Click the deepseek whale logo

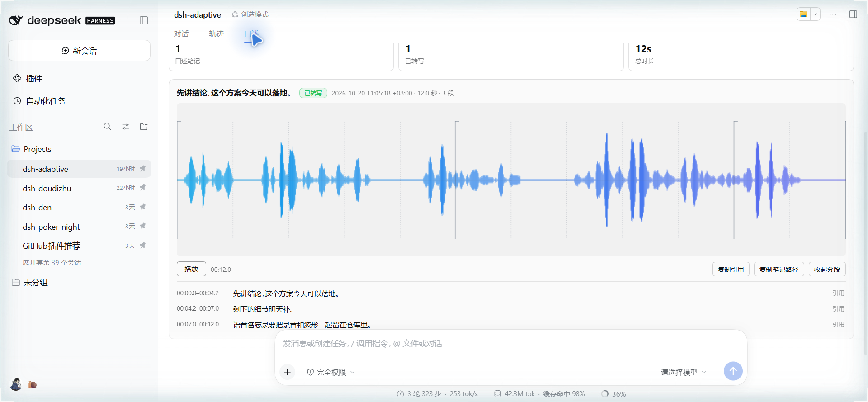click(x=16, y=20)
